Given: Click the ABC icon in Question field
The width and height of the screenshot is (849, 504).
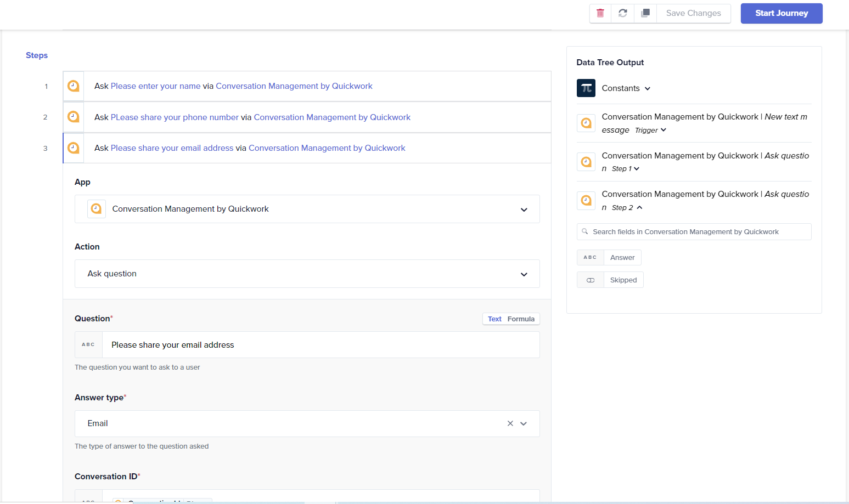Looking at the screenshot, I should 88,344.
